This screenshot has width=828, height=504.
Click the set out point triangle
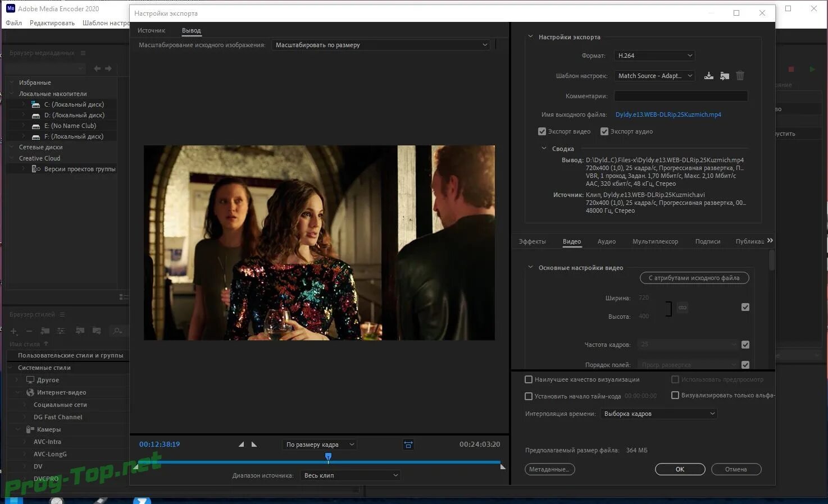pyautogui.click(x=254, y=445)
